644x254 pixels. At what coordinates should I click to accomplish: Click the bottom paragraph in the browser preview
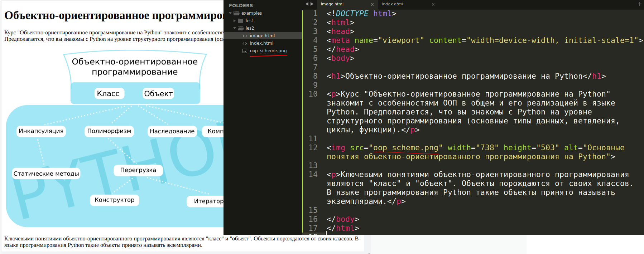click(x=181, y=242)
